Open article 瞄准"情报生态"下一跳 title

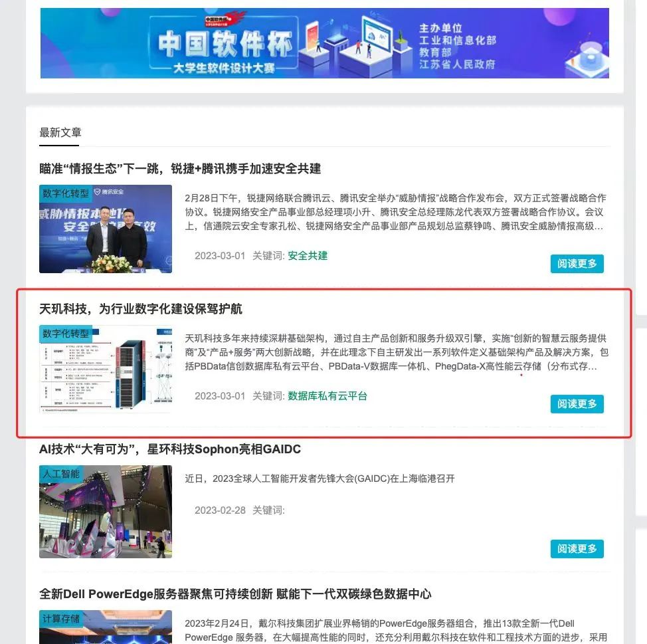coord(180,168)
